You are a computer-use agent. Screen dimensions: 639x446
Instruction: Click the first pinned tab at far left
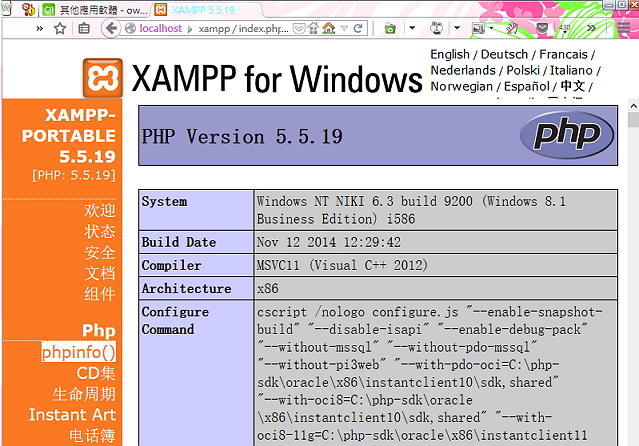[7, 9]
